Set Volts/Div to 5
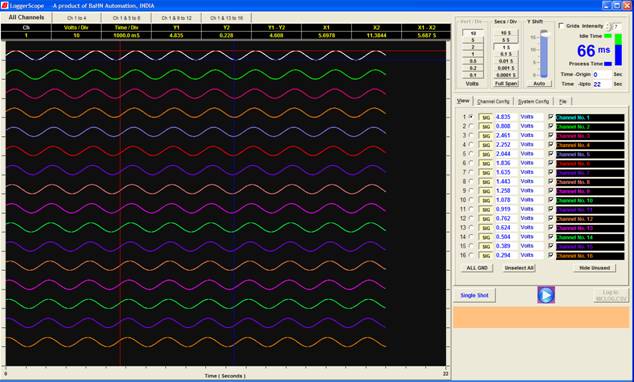 coord(473,40)
